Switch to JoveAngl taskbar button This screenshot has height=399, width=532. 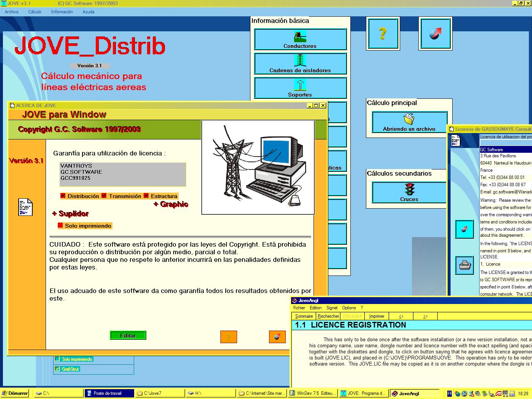[414, 393]
